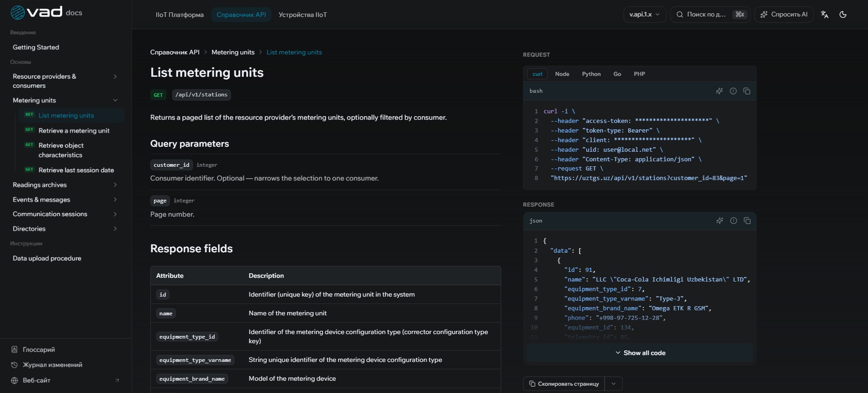The image size is (868, 393).
Task: Switch request example to Python
Action: coord(591,74)
